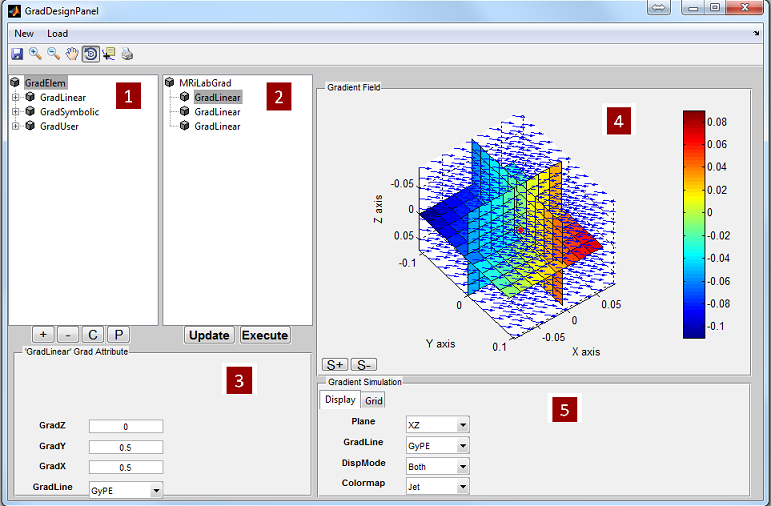Select the Zoom Out magnifier tool
The image size is (771, 506).
(x=54, y=54)
